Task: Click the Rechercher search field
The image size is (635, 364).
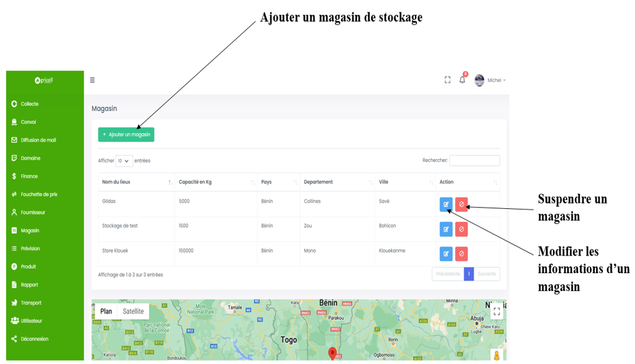Action: tap(474, 160)
